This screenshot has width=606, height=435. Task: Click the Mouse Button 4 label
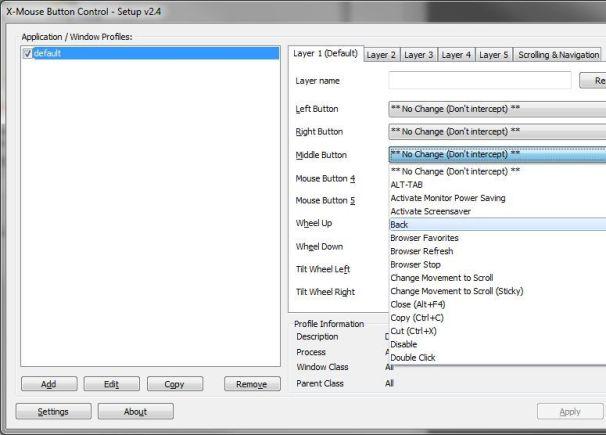tap(325, 178)
